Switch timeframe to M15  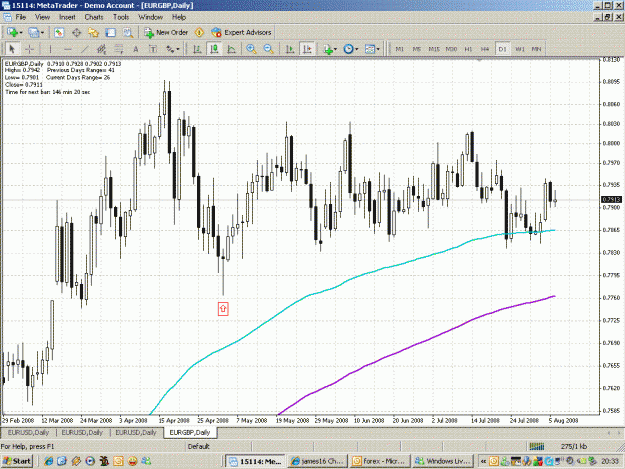tap(434, 49)
